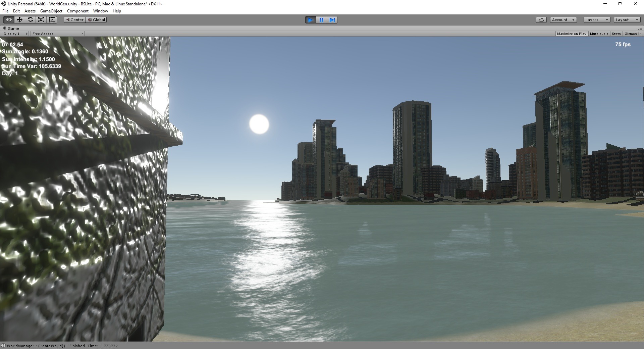Show the Stats overlay

click(616, 34)
